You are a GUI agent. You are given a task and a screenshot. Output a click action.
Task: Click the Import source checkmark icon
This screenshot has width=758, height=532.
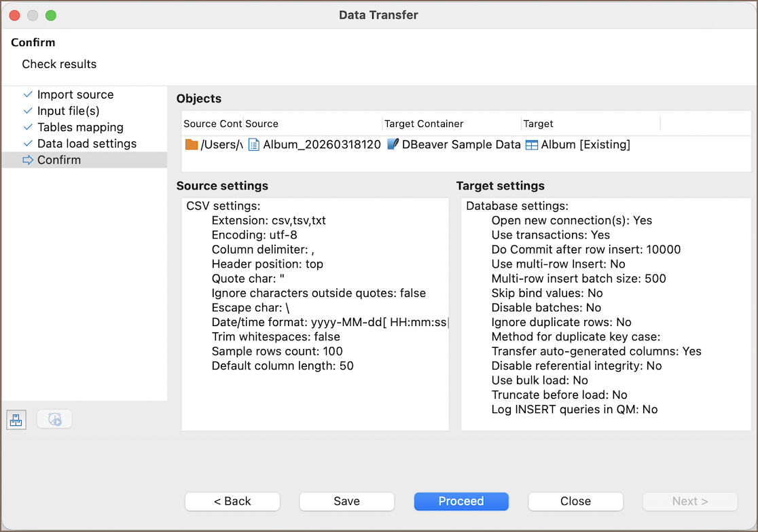[28, 94]
